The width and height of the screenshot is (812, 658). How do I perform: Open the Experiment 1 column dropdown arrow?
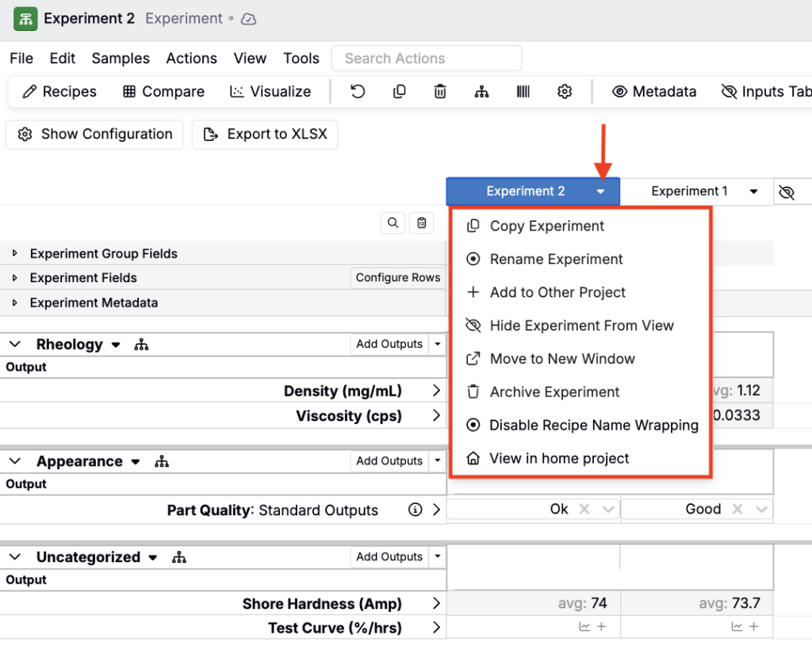753,192
